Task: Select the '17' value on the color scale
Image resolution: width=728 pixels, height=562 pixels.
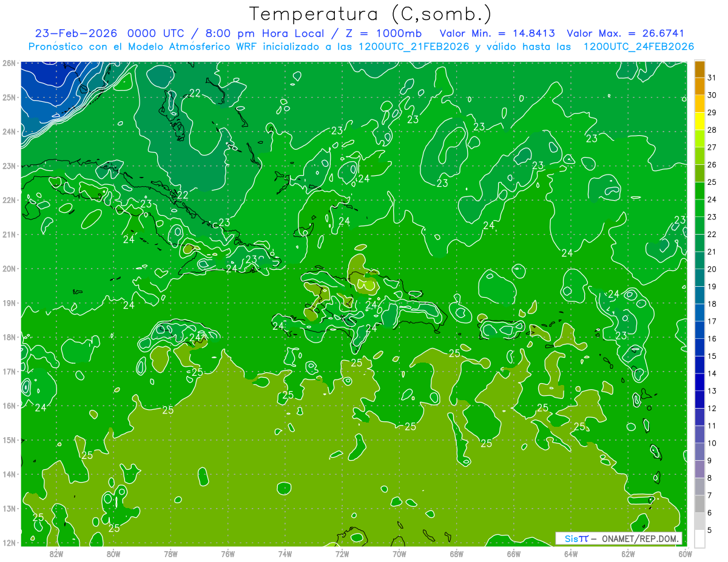Action: (x=712, y=321)
